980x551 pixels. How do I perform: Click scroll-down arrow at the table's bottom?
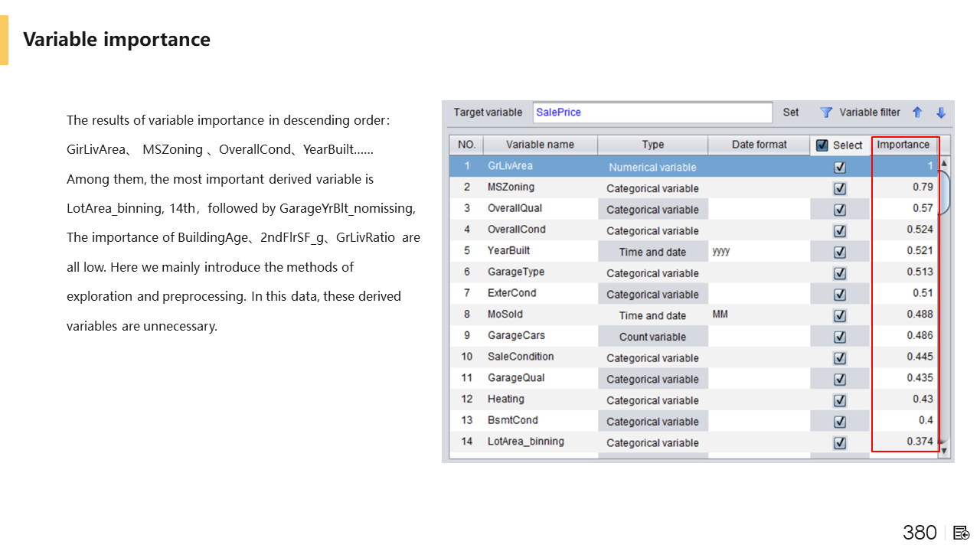[944, 451]
